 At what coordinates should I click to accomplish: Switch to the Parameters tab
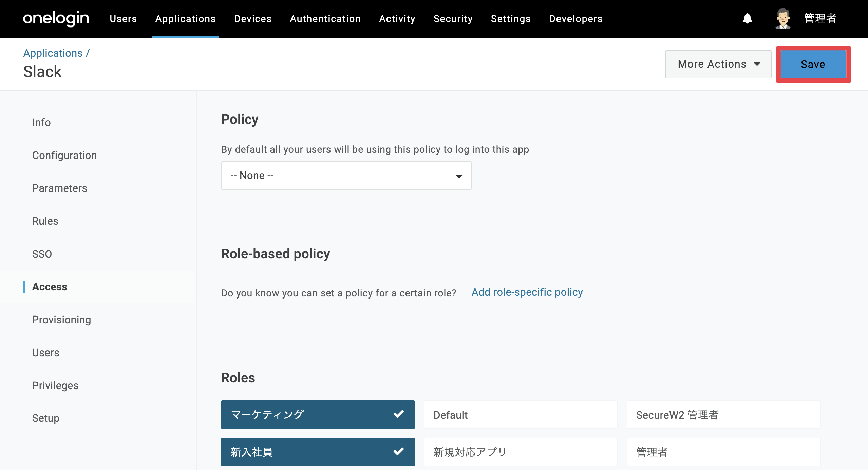tap(60, 188)
